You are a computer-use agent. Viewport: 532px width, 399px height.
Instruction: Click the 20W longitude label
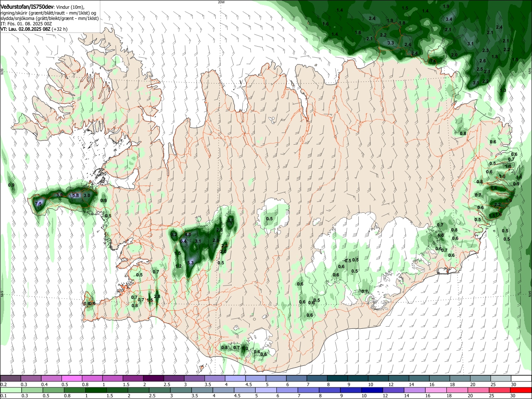(x=221, y=2)
